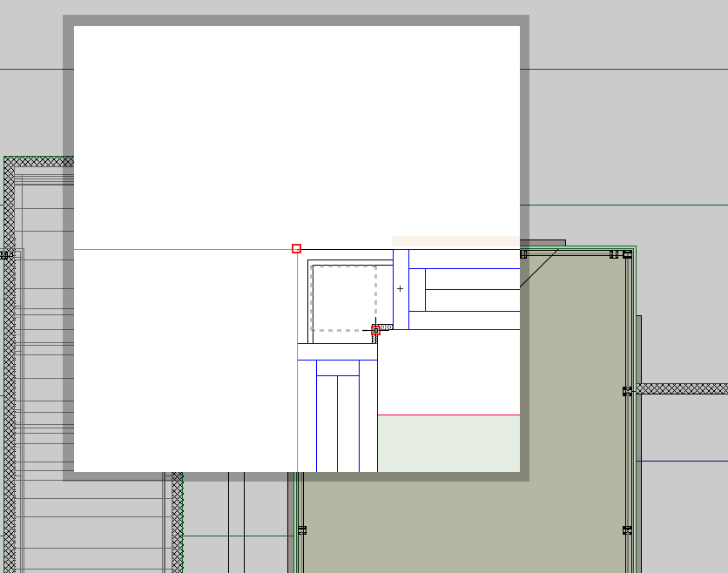Image resolution: width=728 pixels, height=573 pixels.
Task: Click the lower marker on the right wall
Action: (x=627, y=529)
